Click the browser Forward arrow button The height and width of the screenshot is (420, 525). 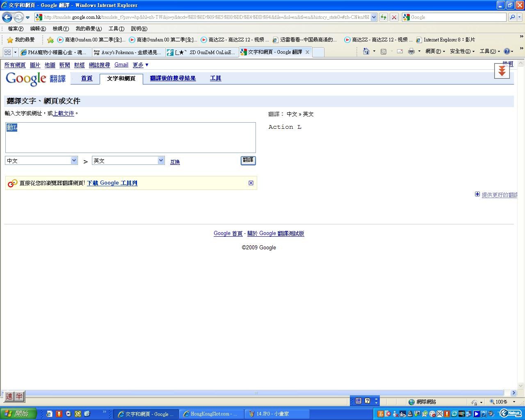pos(18,17)
